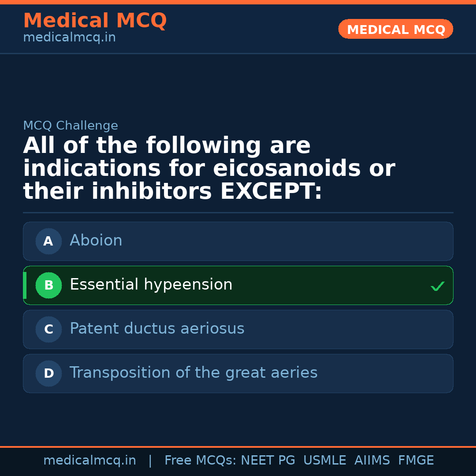Viewport: 476px width, 476px height.
Task: Choose the "Essential hypeension" answer text
Action: pyautogui.click(x=151, y=285)
